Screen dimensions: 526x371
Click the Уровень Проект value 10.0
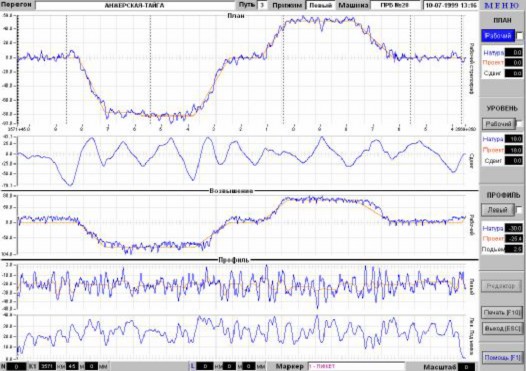pyautogui.click(x=514, y=150)
